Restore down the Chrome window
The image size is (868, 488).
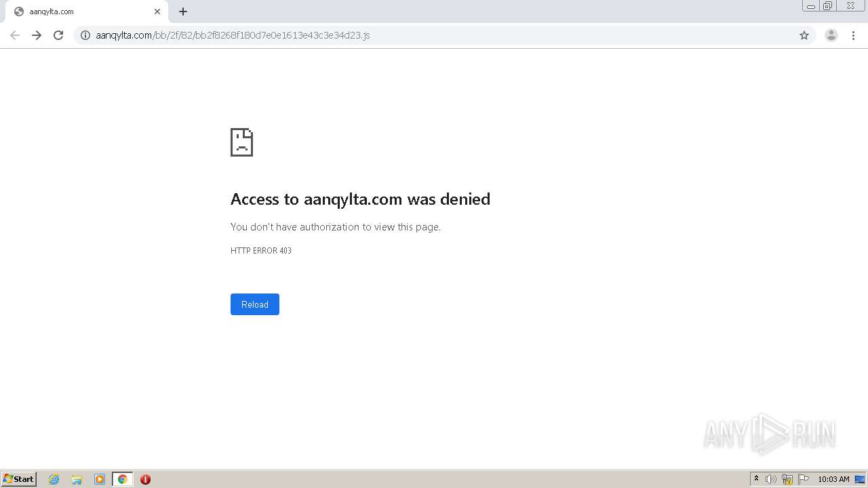[827, 6]
